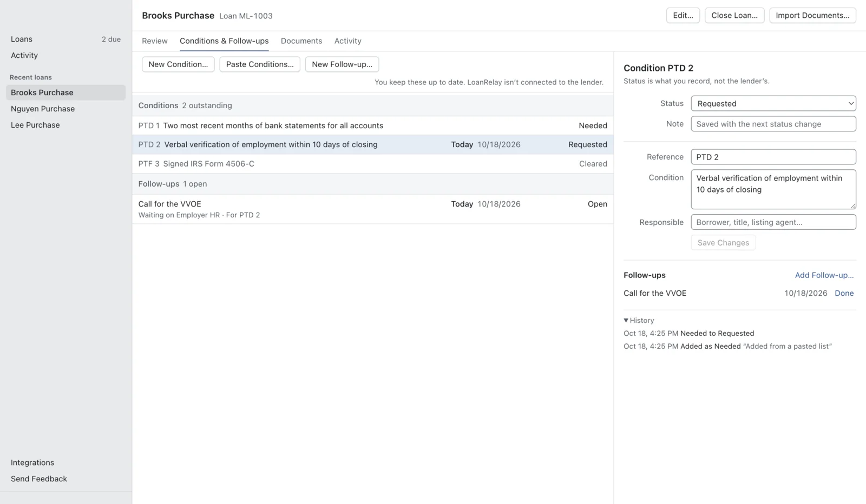Screen dimensions: 866x504
Task: Click the Save Changes button
Action: tap(723, 243)
